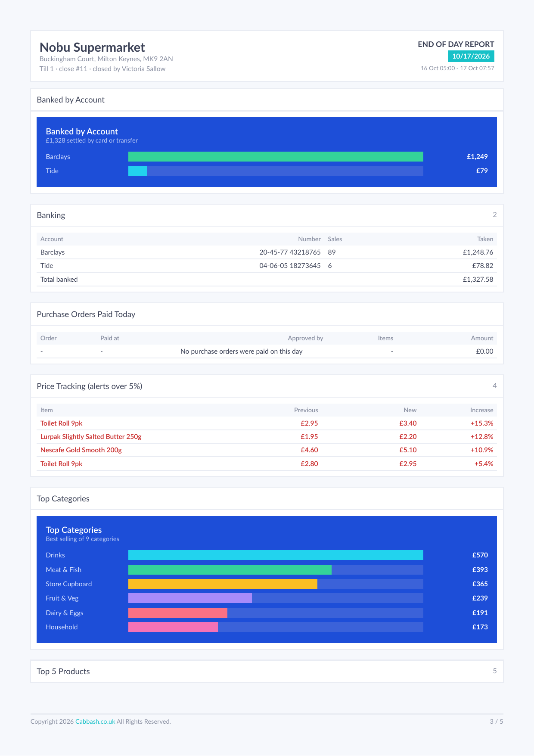Click the +5.4% increase value
This screenshot has width=534, height=756.
(x=484, y=464)
